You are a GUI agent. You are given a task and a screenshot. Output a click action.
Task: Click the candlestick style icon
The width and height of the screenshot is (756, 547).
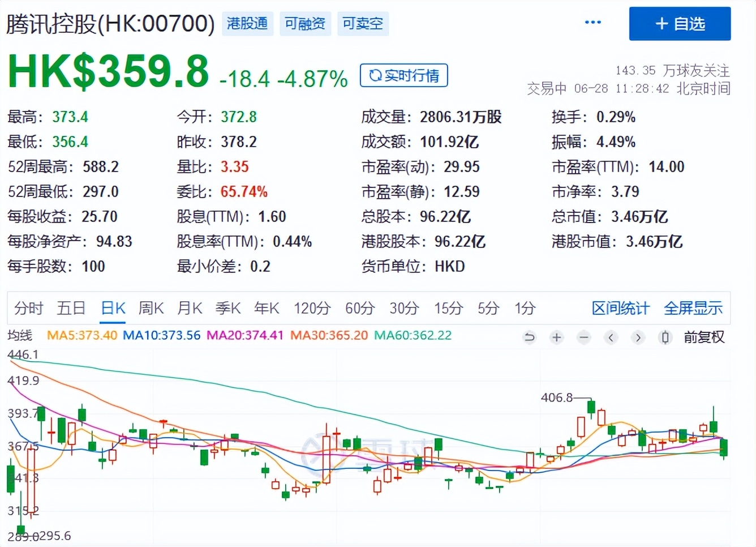(665, 337)
